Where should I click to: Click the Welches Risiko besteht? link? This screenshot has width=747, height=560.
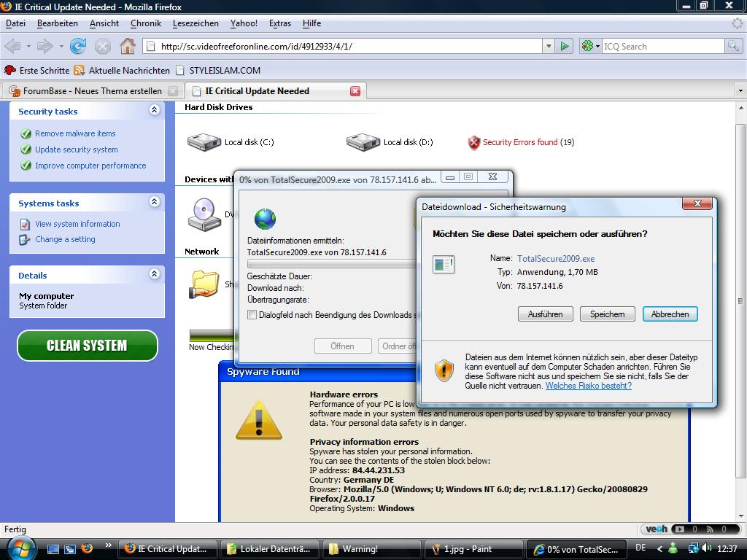(x=589, y=386)
